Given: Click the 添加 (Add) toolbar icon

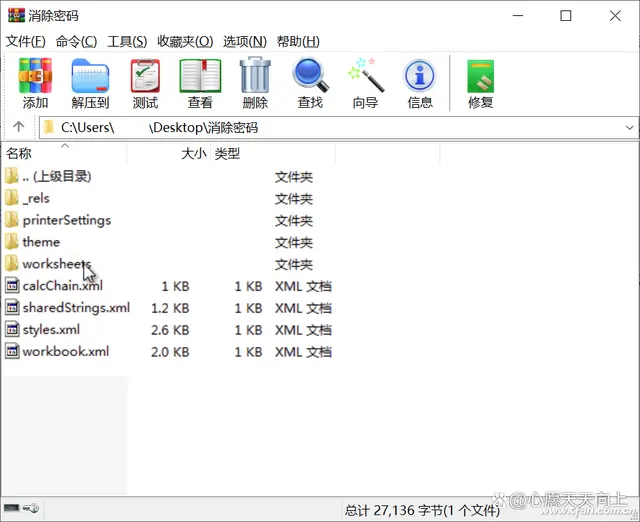Looking at the screenshot, I should tap(35, 76).
